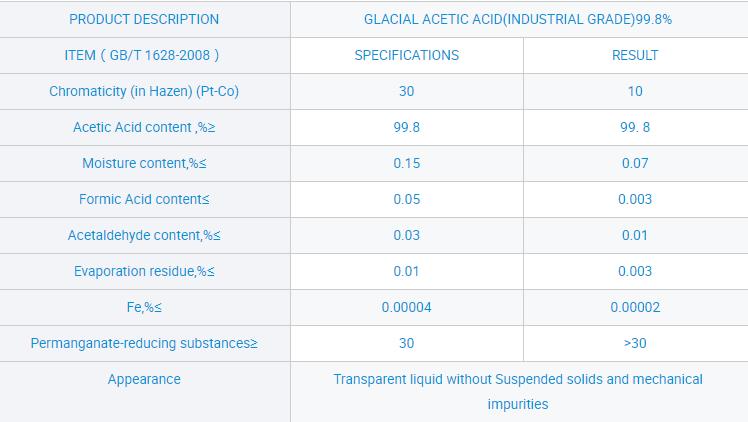This screenshot has width=748, height=422.
Task: Click the SPECIFICATIONS column header
Action: click(x=406, y=55)
